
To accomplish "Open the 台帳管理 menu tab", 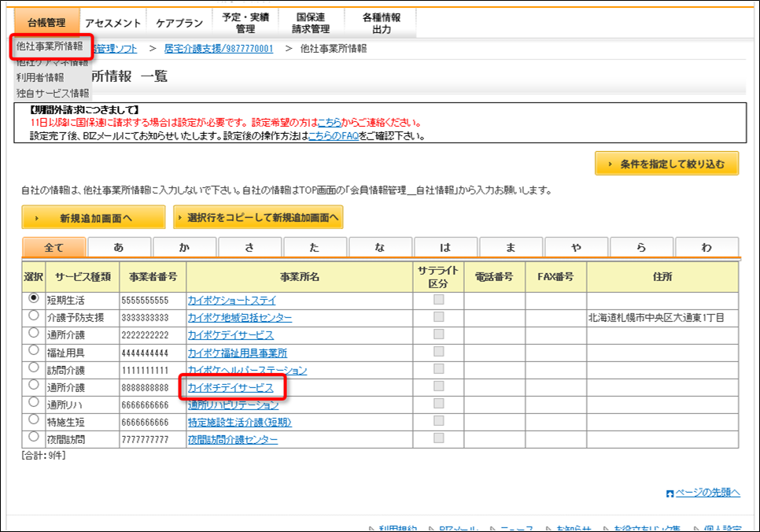I will click(46, 23).
